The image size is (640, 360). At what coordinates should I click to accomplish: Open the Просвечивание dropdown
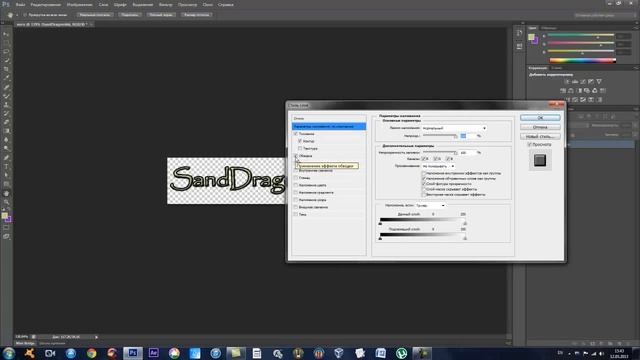438,167
